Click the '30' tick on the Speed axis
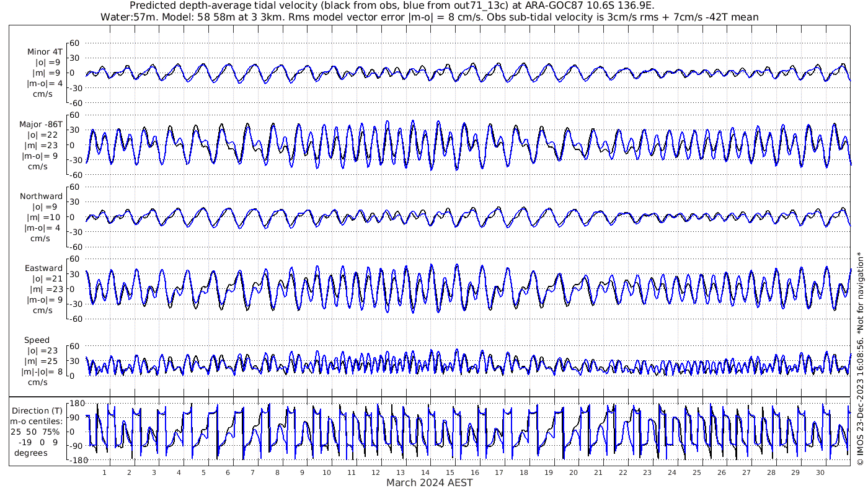Image resolution: width=868 pixels, height=496 pixels. click(x=75, y=361)
